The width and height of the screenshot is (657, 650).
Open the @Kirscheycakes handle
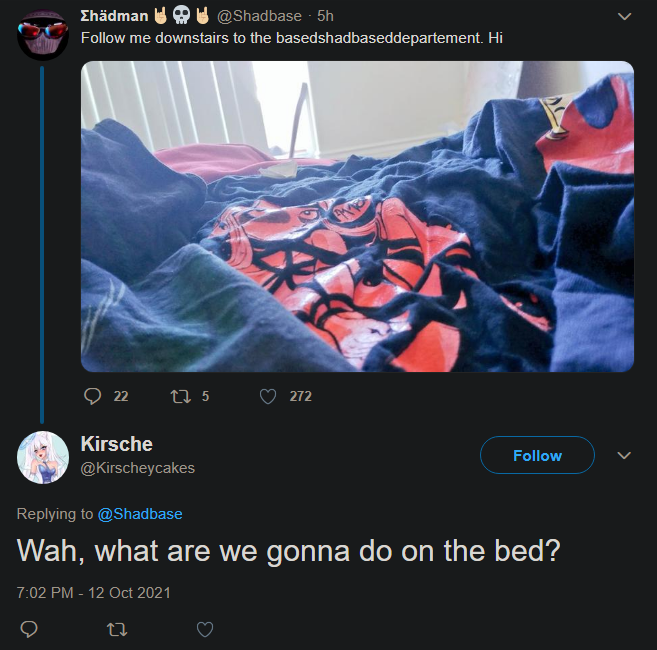click(137, 468)
